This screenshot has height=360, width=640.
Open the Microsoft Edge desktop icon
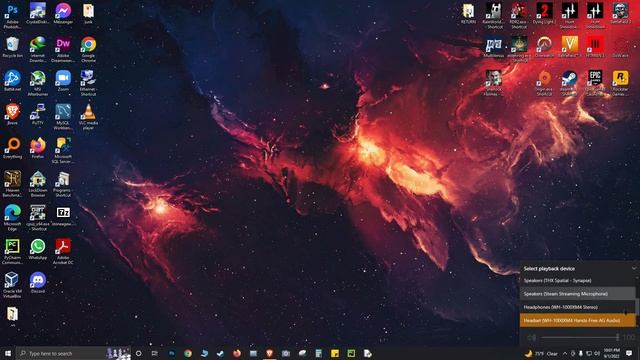click(x=12, y=218)
